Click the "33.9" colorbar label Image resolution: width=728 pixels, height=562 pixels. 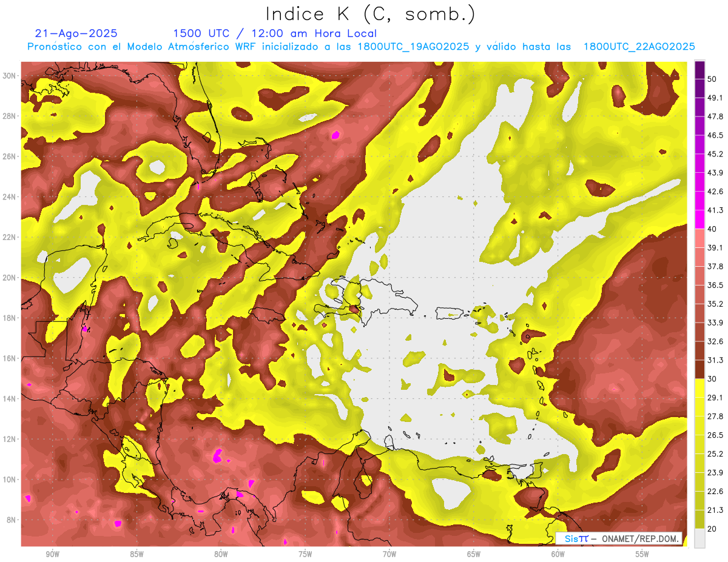click(x=715, y=323)
